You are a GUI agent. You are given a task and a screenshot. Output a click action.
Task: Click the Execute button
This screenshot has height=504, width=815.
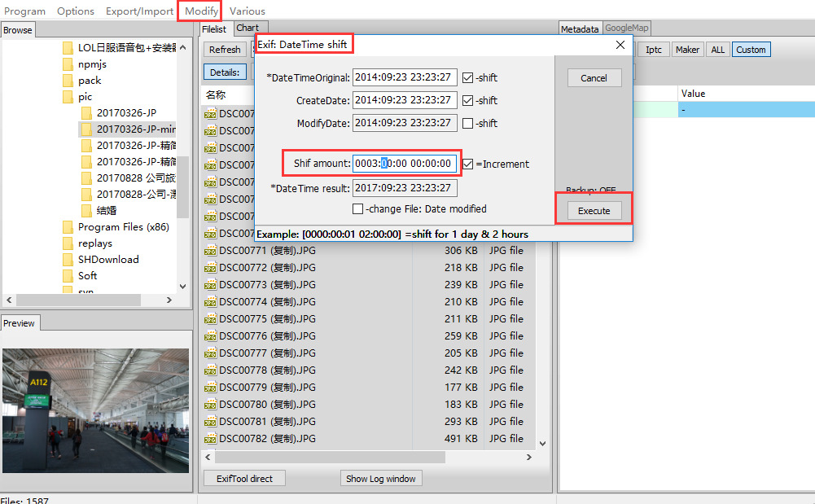pyautogui.click(x=594, y=211)
